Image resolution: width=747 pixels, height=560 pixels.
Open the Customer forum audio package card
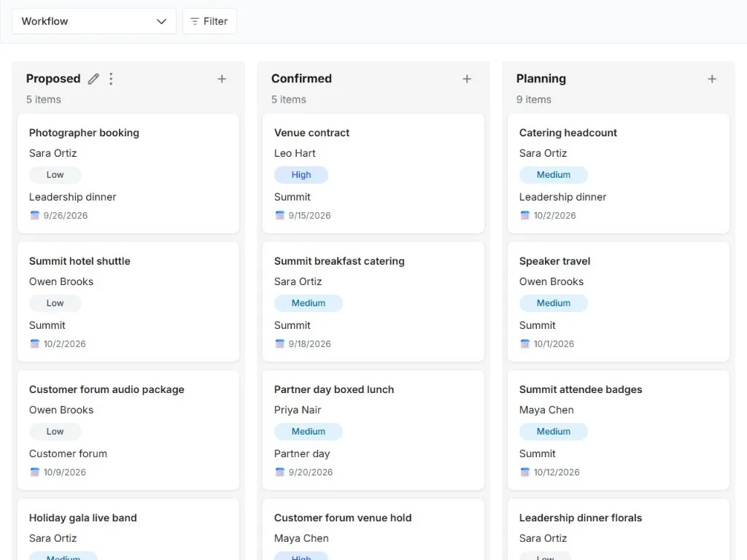[x=128, y=430]
